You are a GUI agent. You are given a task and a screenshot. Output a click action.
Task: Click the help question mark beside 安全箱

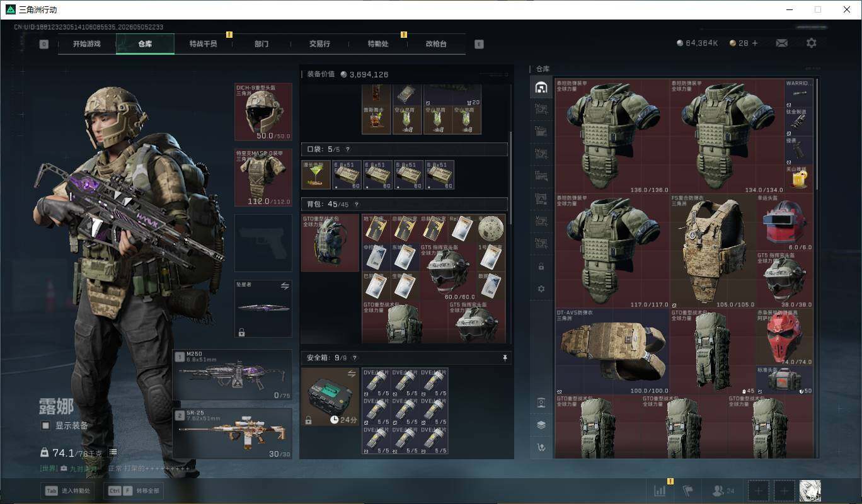[355, 358]
